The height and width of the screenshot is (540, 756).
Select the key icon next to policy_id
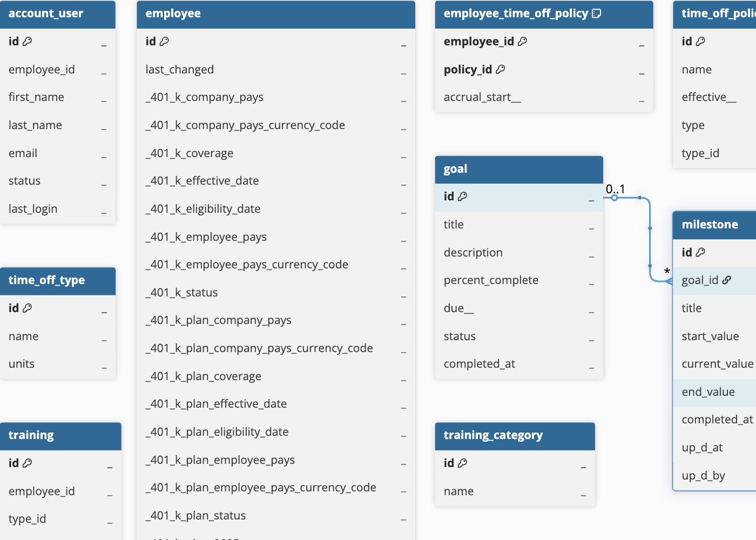click(x=501, y=69)
